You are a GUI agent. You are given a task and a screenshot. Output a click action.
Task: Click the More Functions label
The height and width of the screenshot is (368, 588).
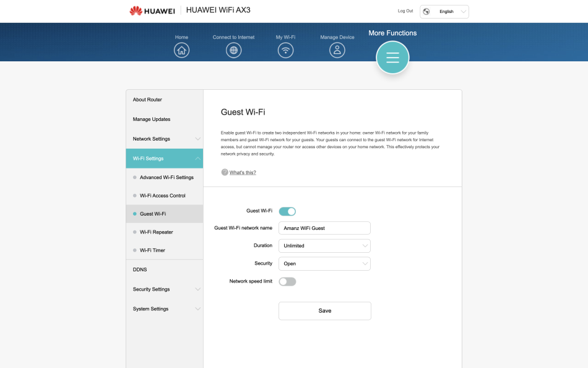(392, 33)
